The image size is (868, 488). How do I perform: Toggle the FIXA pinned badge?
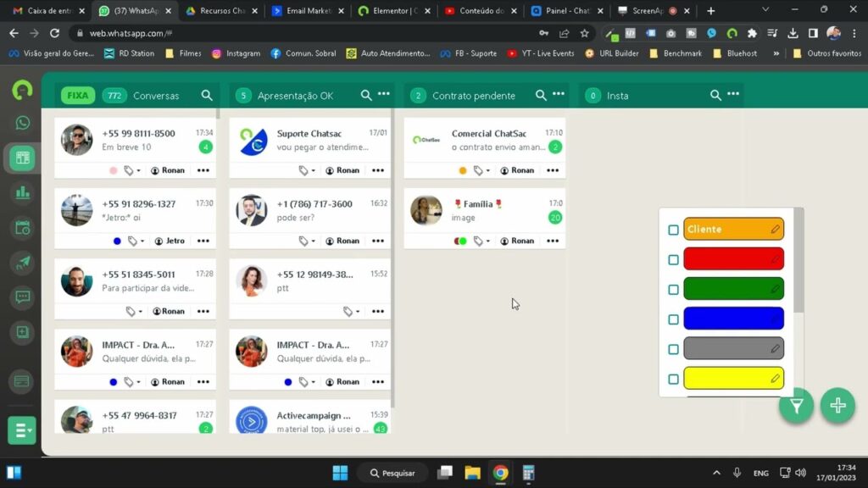77,95
